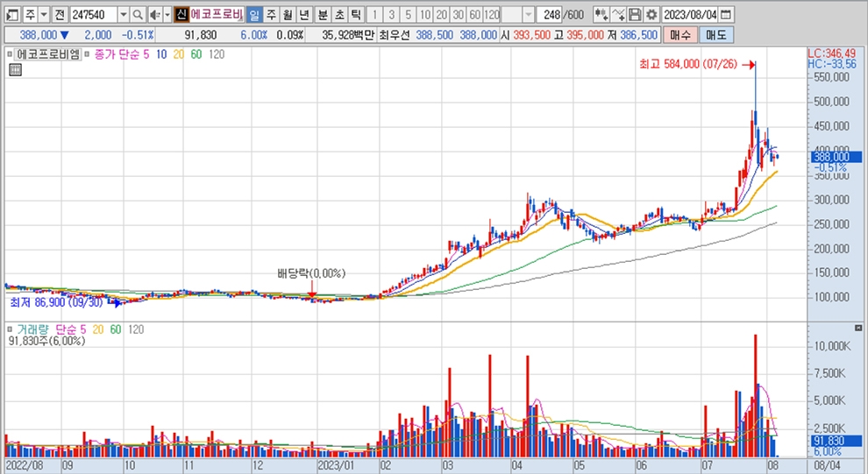The width and height of the screenshot is (868, 474).
Task: Save the chart with the floppy disk icon
Action: coord(635,14)
